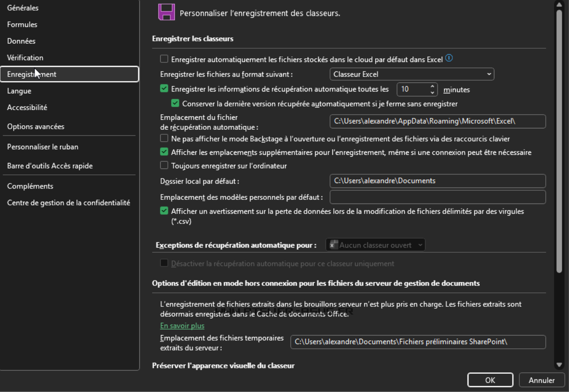
Task: Click the 'Dossier local par défaut' path field
Action: click(437, 181)
